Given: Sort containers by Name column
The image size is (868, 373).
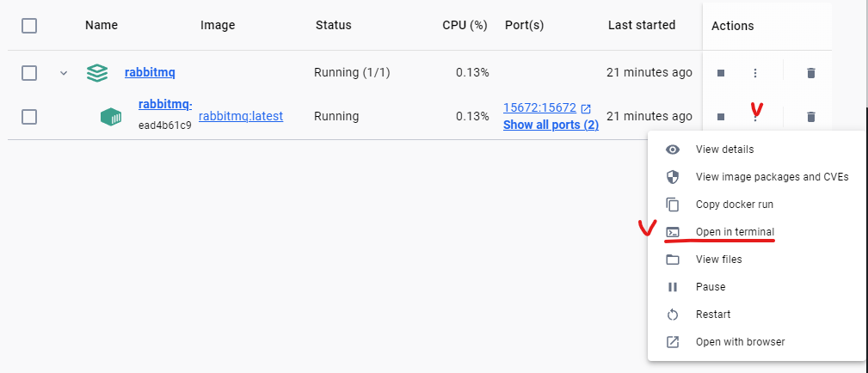Looking at the screenshot, I should coord(102,26).
